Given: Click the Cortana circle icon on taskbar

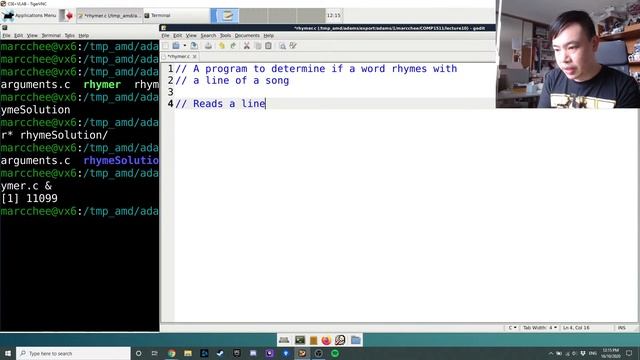Looking at the screenshot, I should coord(139,353).
